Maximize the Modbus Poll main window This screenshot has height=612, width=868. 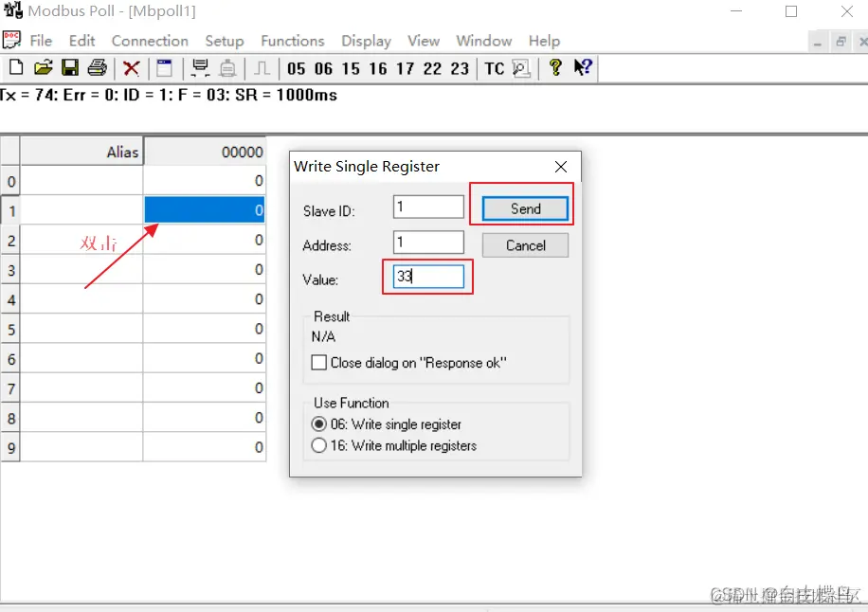pyautogui.click(x=791, y=11)
